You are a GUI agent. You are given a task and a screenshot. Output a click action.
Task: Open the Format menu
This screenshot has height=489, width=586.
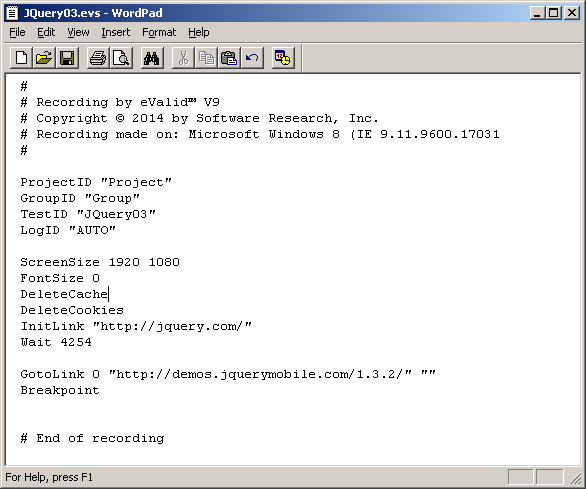coord(159,33)
